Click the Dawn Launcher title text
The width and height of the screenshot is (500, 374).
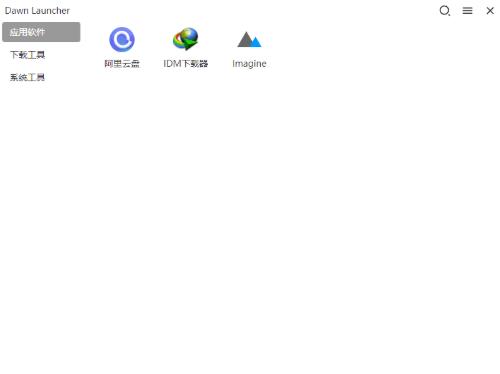37,11
